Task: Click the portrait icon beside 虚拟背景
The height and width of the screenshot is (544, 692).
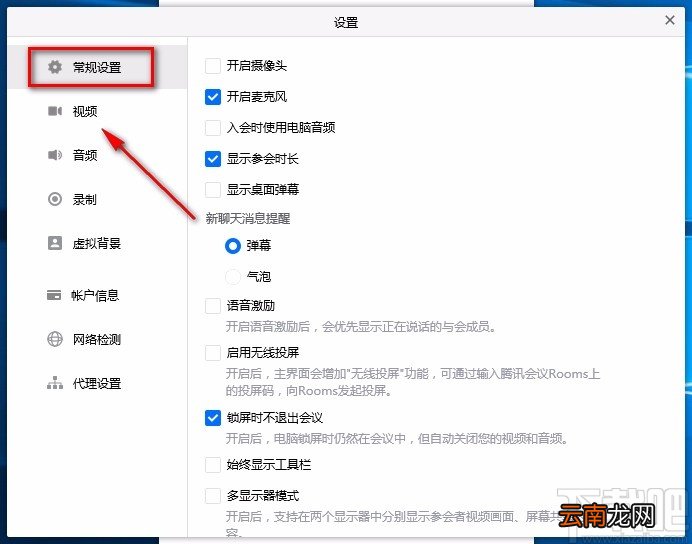Action: coord(55,243)
